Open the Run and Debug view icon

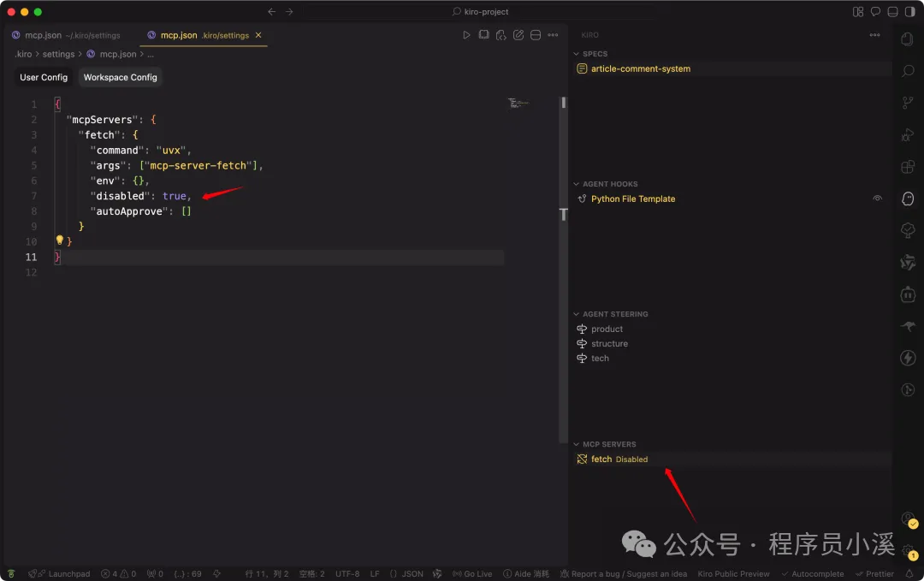[x=908, y=135]
